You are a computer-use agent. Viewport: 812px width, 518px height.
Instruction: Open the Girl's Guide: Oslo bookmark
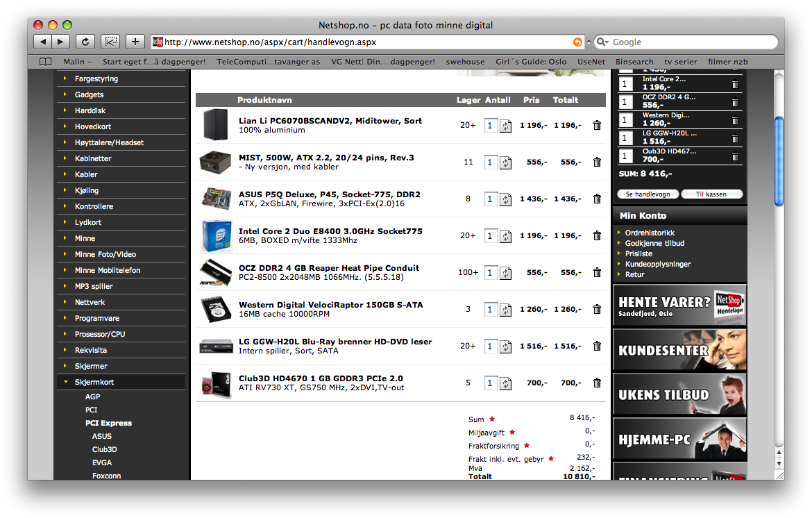(531, 62)
